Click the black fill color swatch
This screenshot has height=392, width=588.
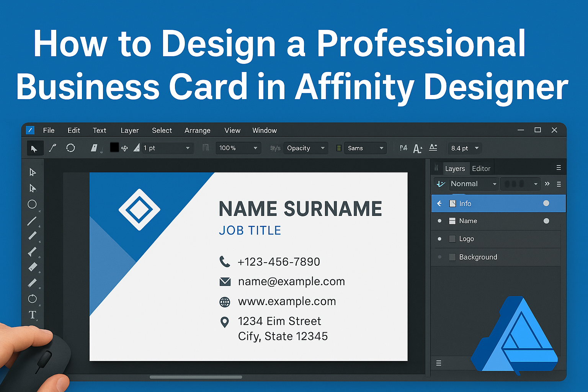tap(114, 147)
